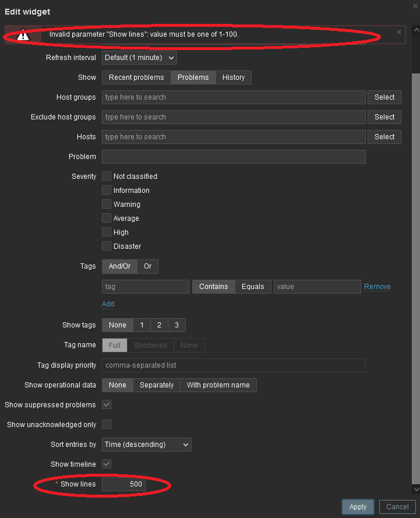Image resolution: width=420 pixels, height=518 pixels.
Task: Expand the Refresh interval options chevron
Action: 171,58
